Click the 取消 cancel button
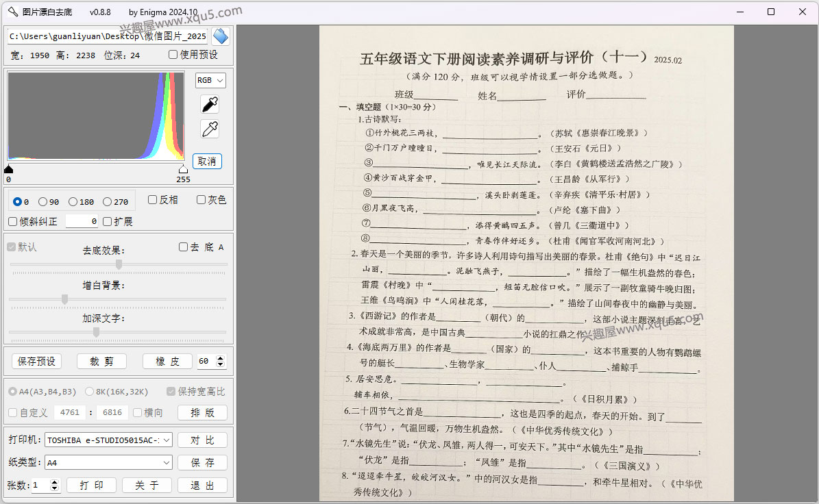This screenshot has height=504, width=819. pyautogui.click(x=208, y=161)
